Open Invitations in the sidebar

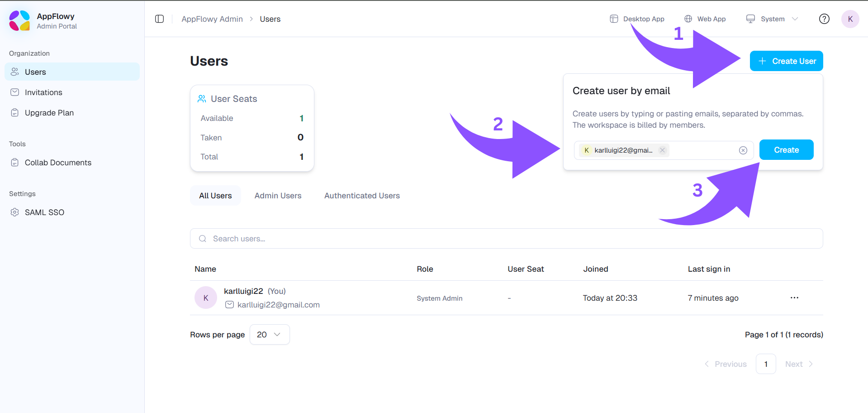click(43, 92)
